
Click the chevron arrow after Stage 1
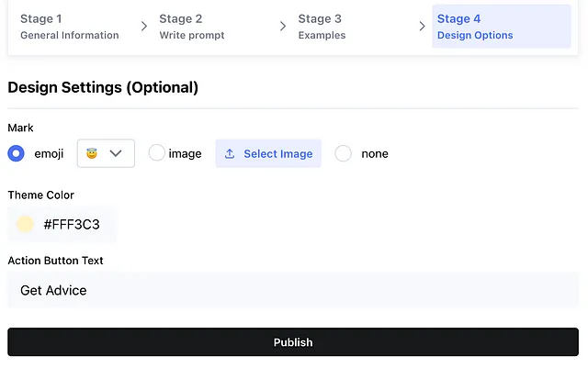(x=144, y=27)
